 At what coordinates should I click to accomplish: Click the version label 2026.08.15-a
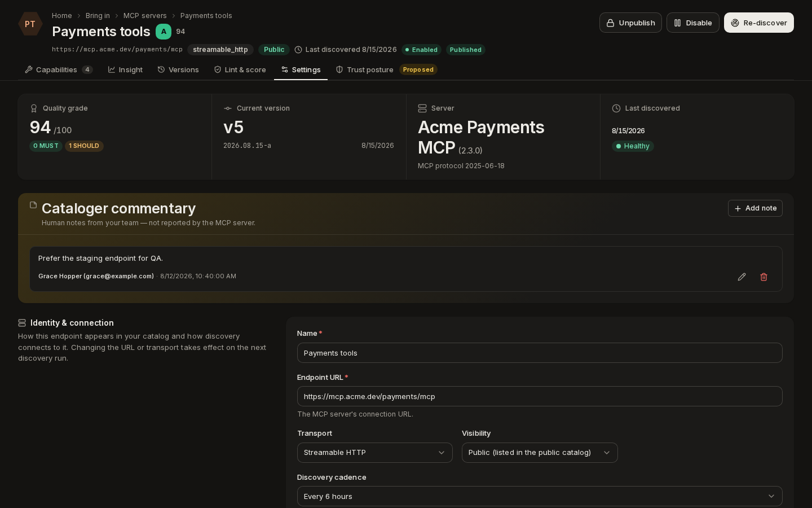[x=247, y=146]
